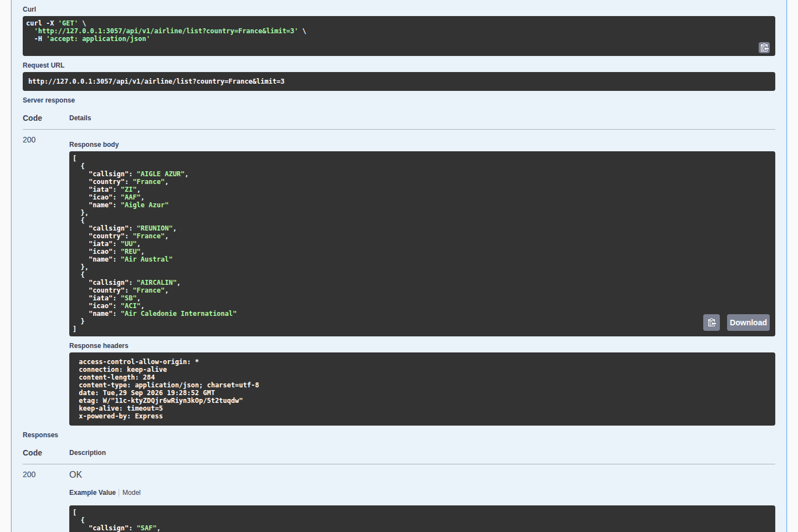Open the Model tab

point(131,493)
